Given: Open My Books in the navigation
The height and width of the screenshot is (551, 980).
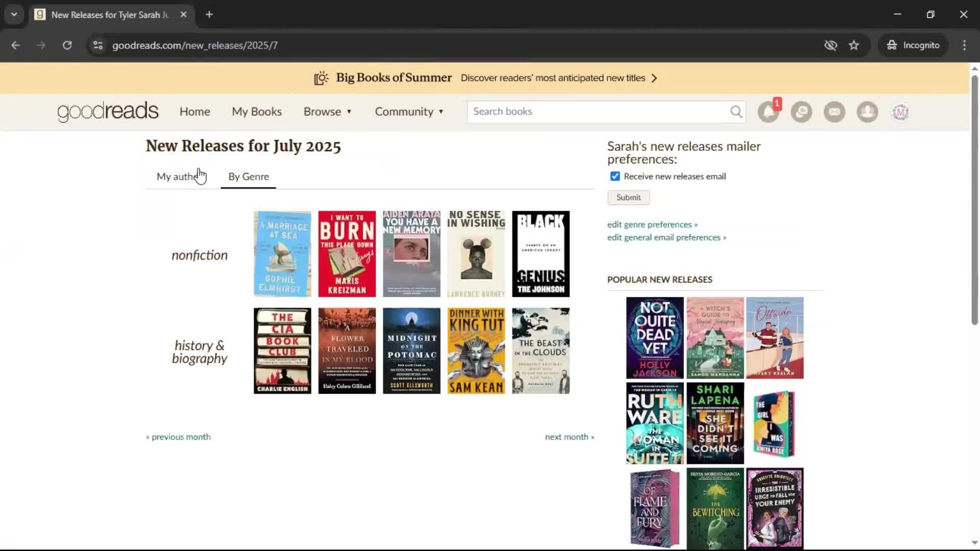Looking at the screenshot, I should click(x=257, y=112).
